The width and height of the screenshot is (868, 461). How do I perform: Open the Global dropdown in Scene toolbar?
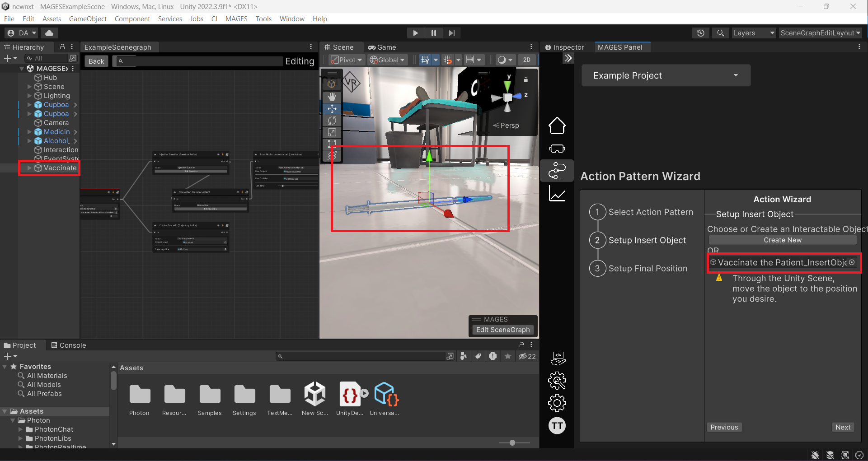pos(387,60)
